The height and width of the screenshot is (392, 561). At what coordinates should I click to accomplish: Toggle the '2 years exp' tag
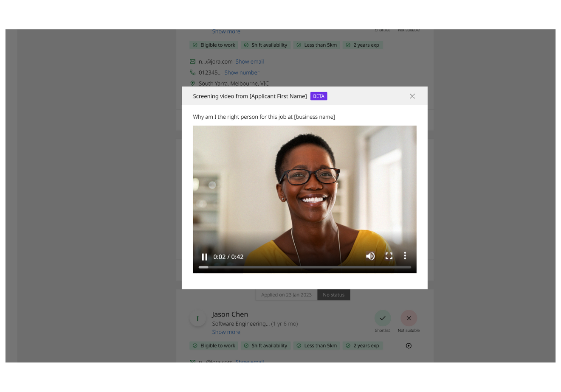coord(362,45)
